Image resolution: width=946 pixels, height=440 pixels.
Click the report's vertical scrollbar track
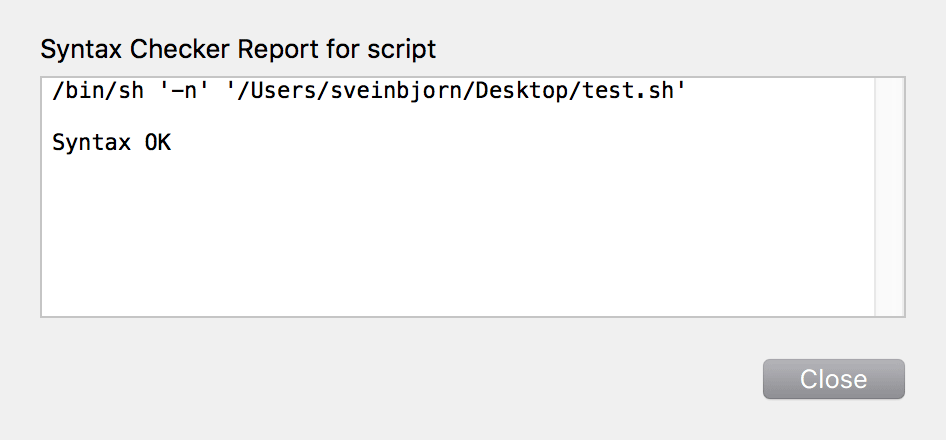[x=889, y=197]
